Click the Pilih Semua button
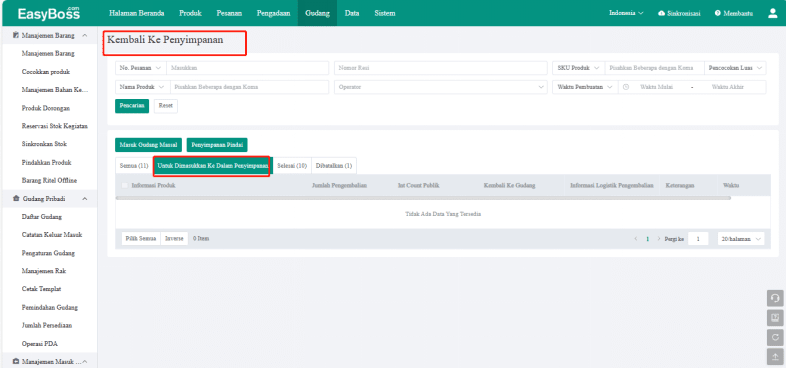The width and height of the screenshot is (787, 368). [141, 239]
